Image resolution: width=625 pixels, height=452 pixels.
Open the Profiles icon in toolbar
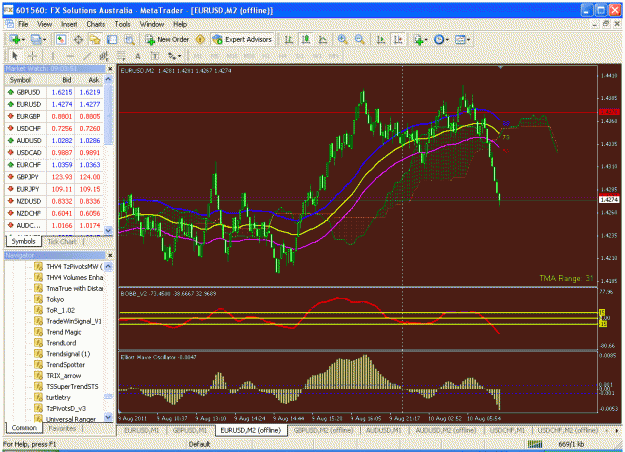38,39
